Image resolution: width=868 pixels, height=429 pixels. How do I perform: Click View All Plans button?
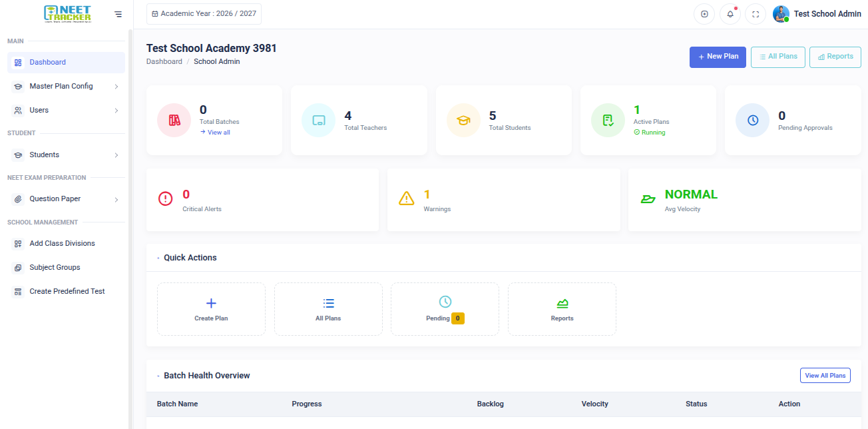click(x=825, y=376)
